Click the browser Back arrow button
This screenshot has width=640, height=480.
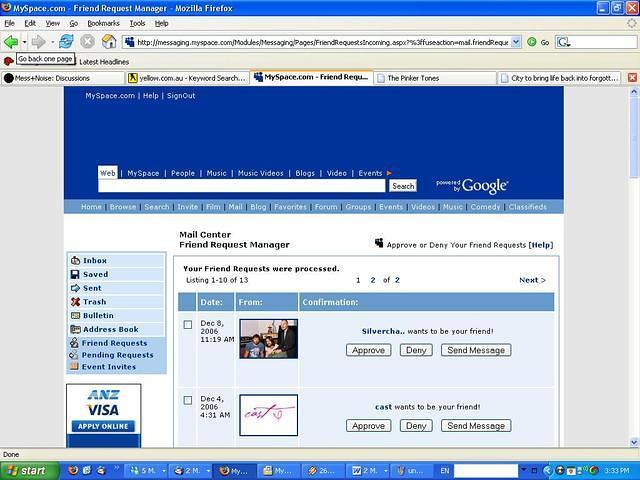pos(11,42)
